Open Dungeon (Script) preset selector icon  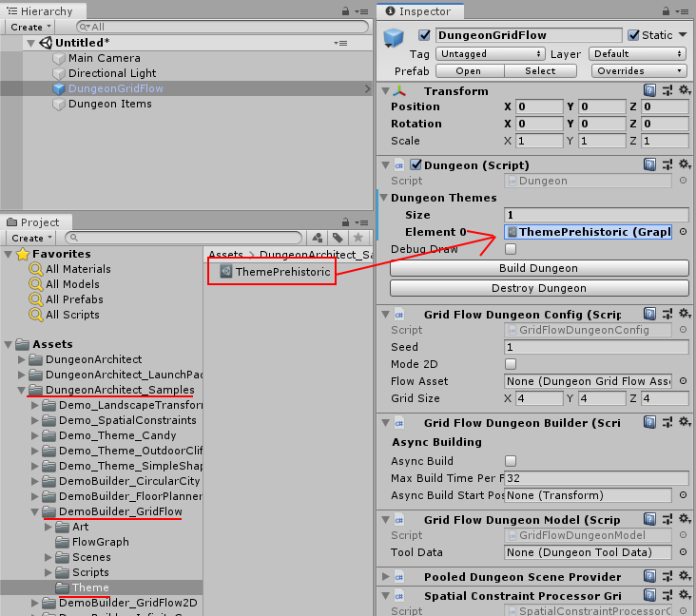pos(667,164)
